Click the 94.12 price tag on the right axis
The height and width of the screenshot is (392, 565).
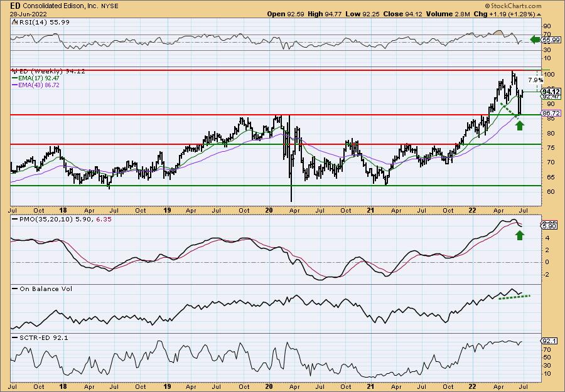[551, 92]
